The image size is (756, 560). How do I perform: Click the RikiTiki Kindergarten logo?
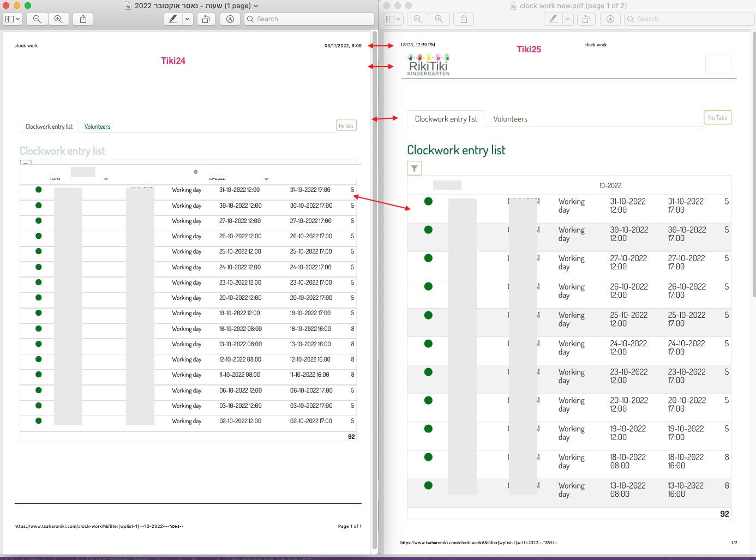click(x=429, y=65)
